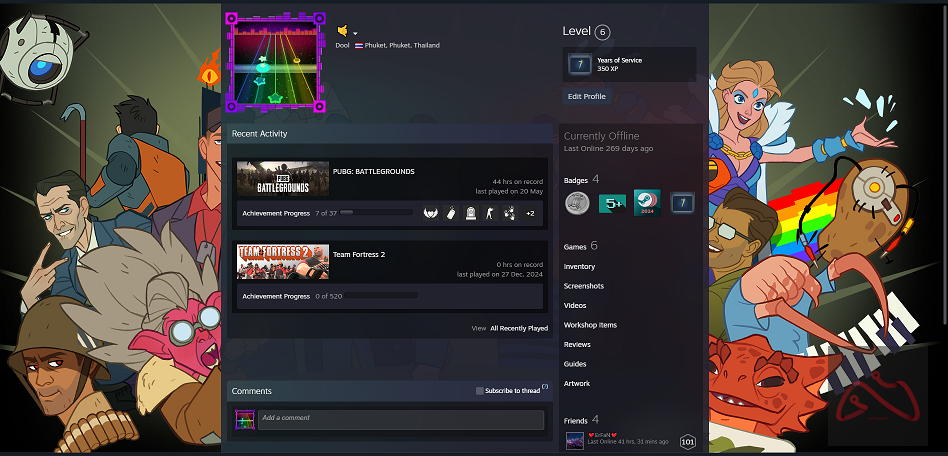Expand the dropdown arrow beside the profile name

click(x=355, y=33)
